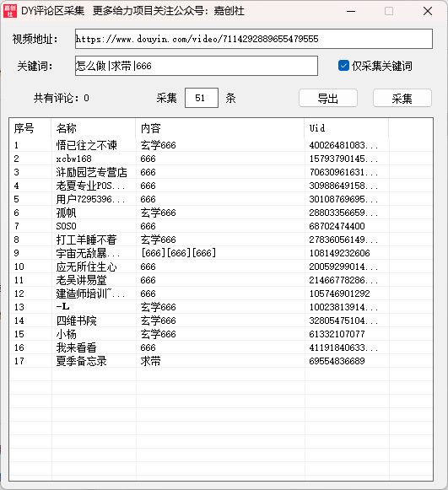Click the 名称 column header
This screenshot has height=490, width=448.
[x=93, y=128]
